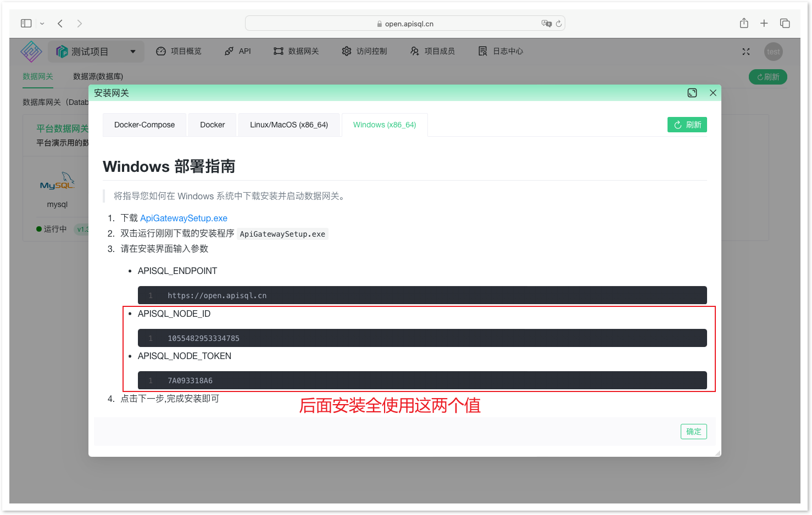The height and width of the screenshot is (515, 812).
Task: Click the dialog's green 刷新 button
Action: coord(687,125)
